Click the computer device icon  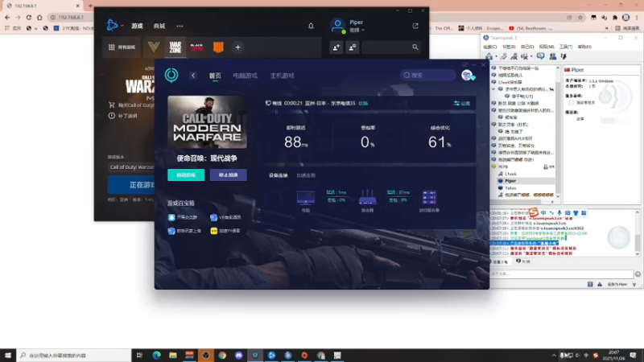coord(306,198)
